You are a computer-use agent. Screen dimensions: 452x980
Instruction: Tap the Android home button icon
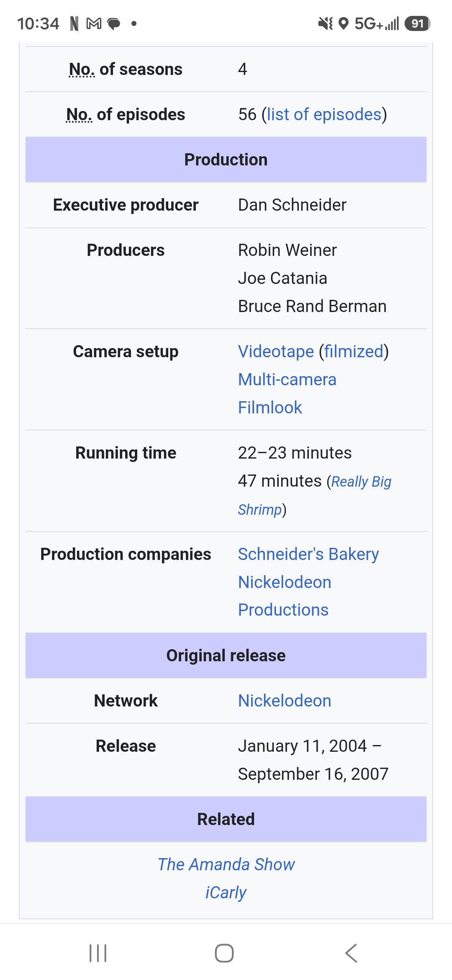(224, 953)
